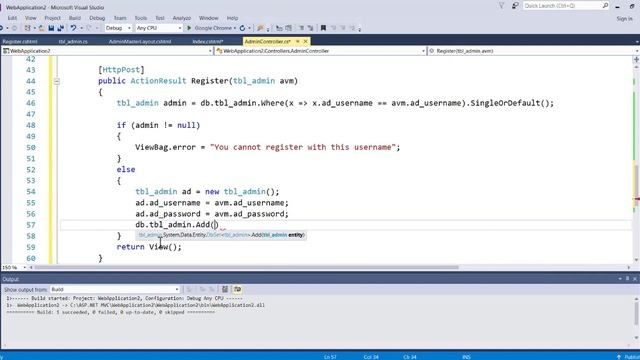Toggle auto-hide pin on the Output panel
The height and width of the screenshot is (360, 640).
[x=627, y=279]
